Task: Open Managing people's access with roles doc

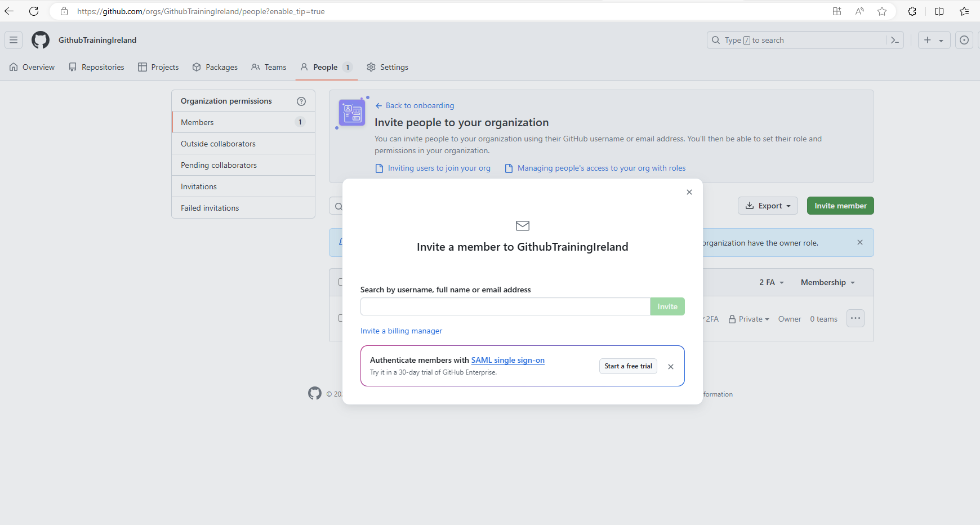Action: click(x=595, y=168)
